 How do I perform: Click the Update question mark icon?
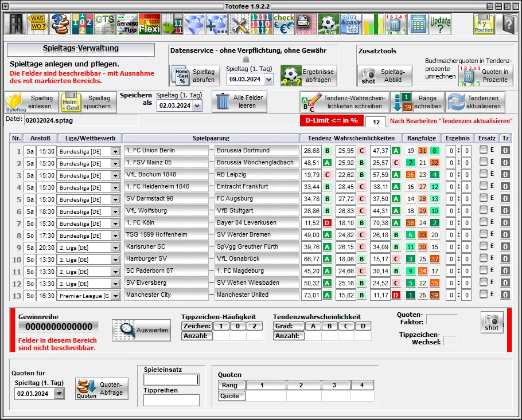440,24
